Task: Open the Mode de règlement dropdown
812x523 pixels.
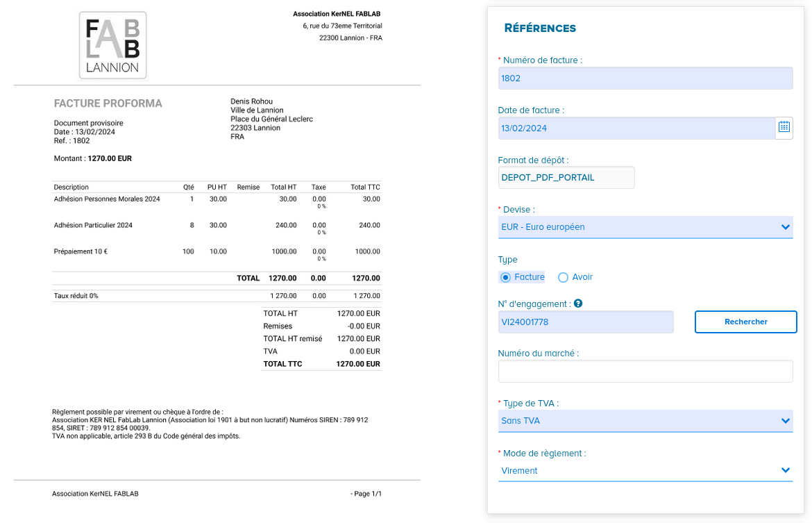Action: (x=645, y=470)
